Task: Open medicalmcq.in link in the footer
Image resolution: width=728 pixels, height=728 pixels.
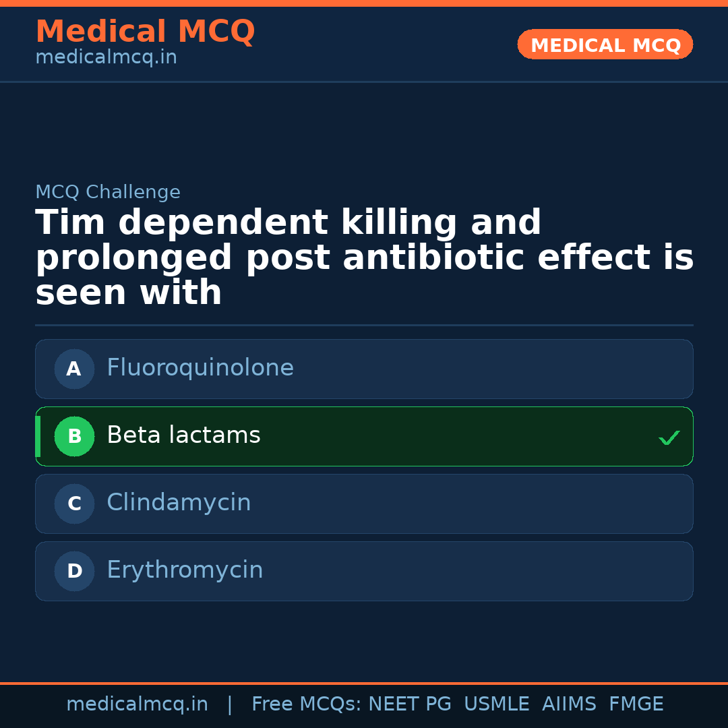Action: point(137,704)
